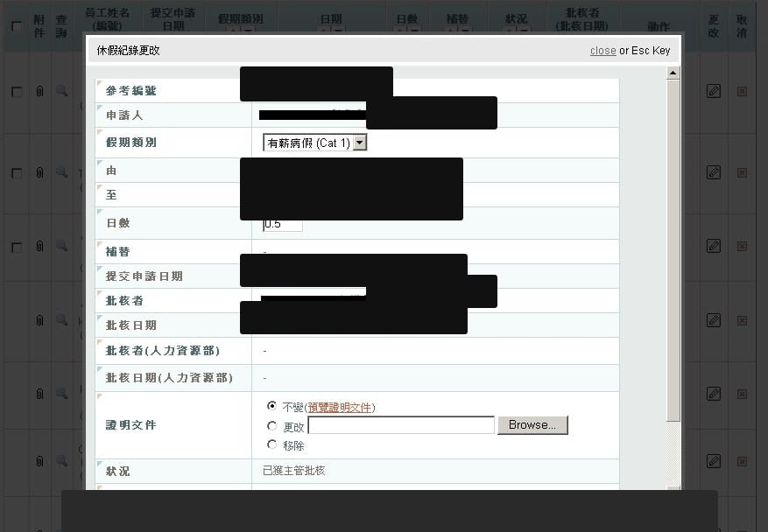Click the red cancel icon in the first row

[742, 91]
